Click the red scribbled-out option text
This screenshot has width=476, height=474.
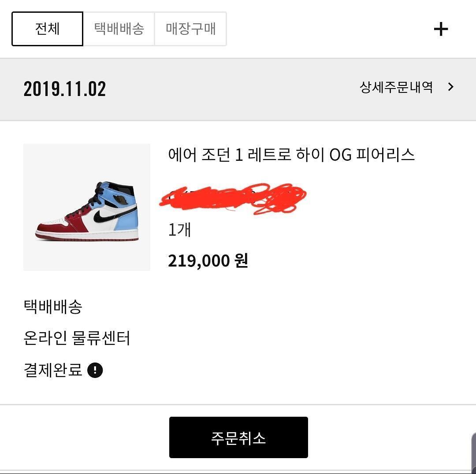coord(234,198)
